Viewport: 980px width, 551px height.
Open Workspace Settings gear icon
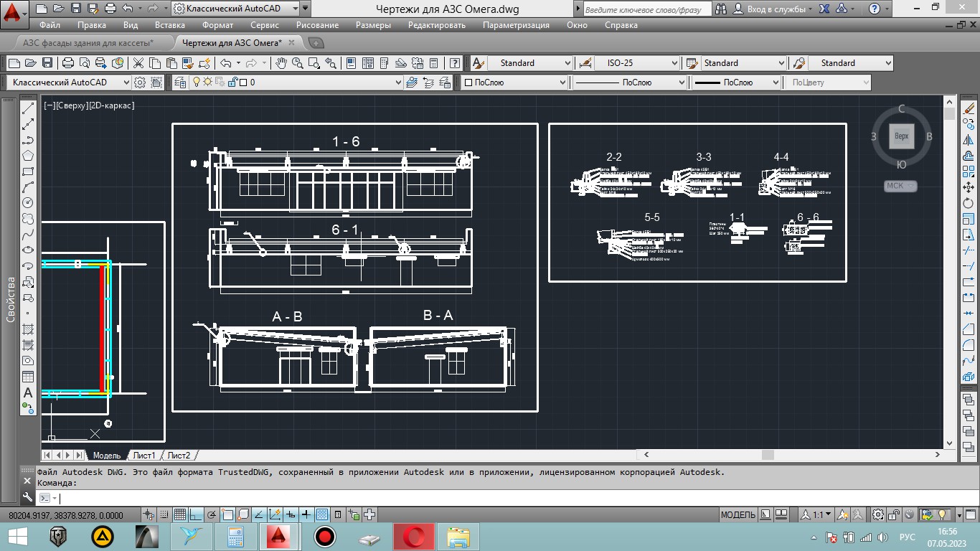pos(140,83)
